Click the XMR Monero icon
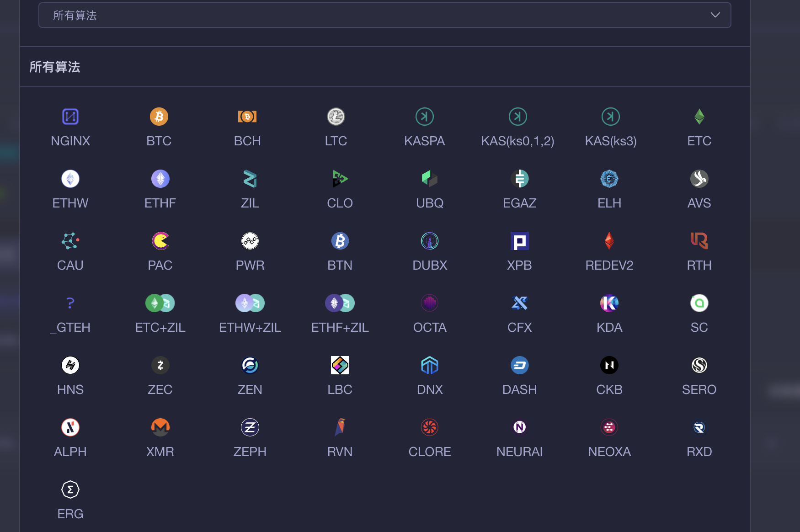Screen dimensions: 800x532 (160, 427)
